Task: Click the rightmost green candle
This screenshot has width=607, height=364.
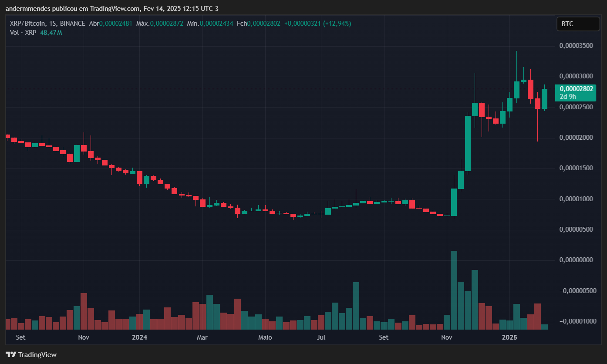Action: [544, 99]
